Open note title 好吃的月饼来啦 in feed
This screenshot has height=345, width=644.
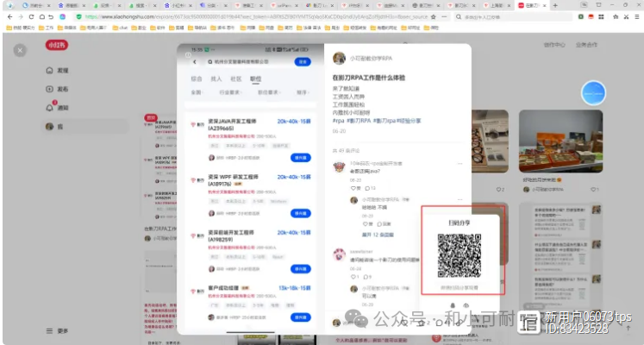(541, 180)
